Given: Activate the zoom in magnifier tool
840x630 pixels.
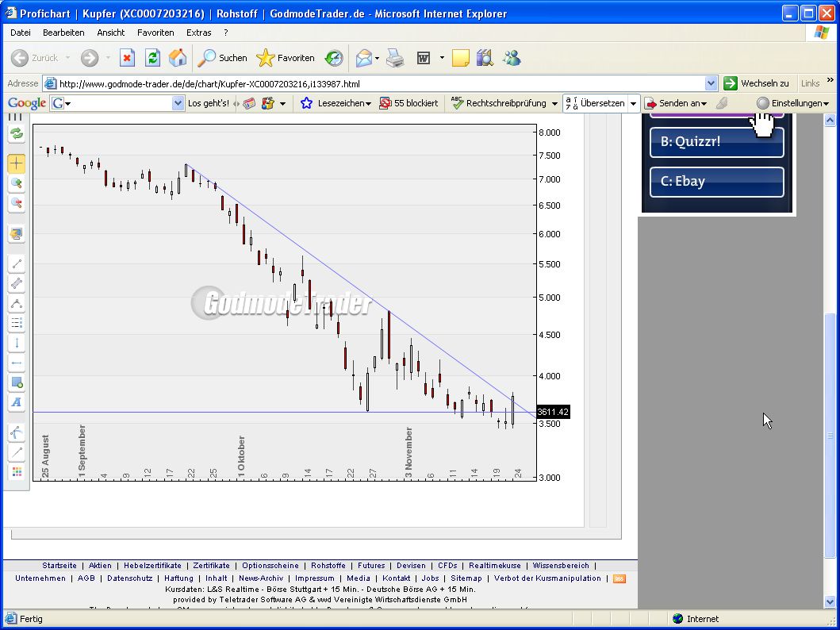Looking at the screenshot, I should 17,184.
